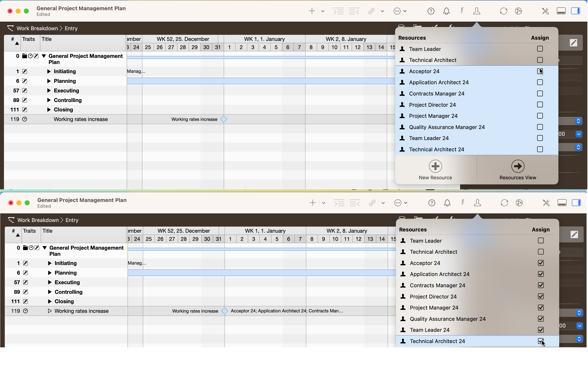Click the indent icon in upper window toolbar
This screenshot has height=368, width=588.
[338, 11]
